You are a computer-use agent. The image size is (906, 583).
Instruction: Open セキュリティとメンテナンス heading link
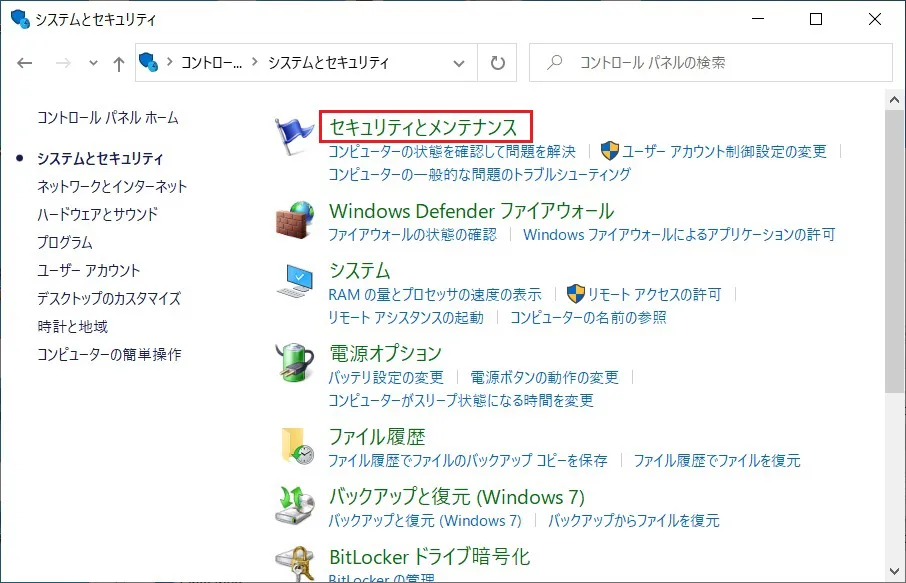423,127
